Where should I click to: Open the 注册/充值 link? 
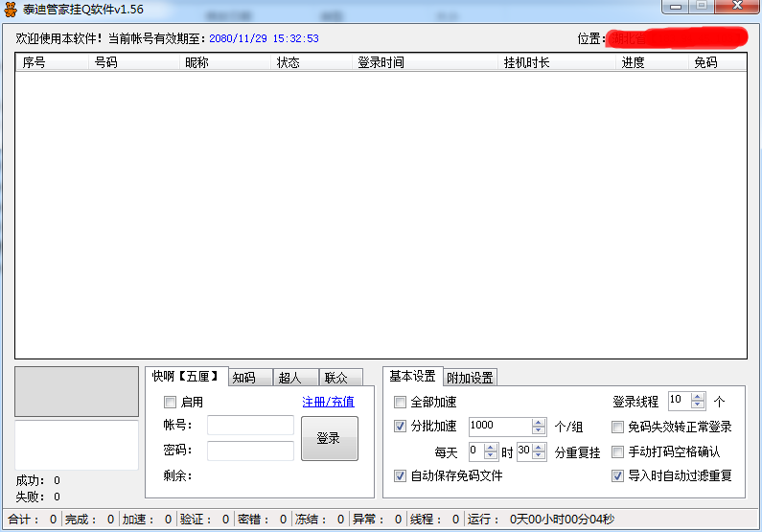click(328, 403)
